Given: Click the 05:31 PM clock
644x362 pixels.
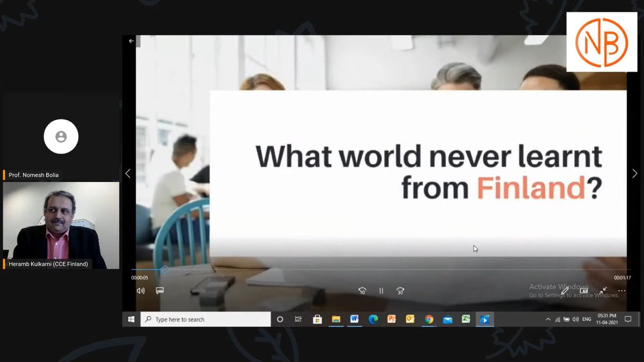Looking at the screenshot, I should (606, 316).
